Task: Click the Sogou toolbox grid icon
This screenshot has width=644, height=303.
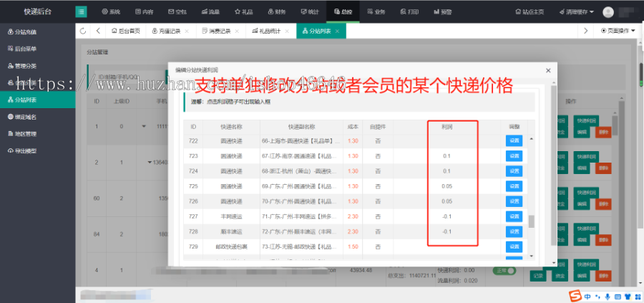Action: point(636,296)
